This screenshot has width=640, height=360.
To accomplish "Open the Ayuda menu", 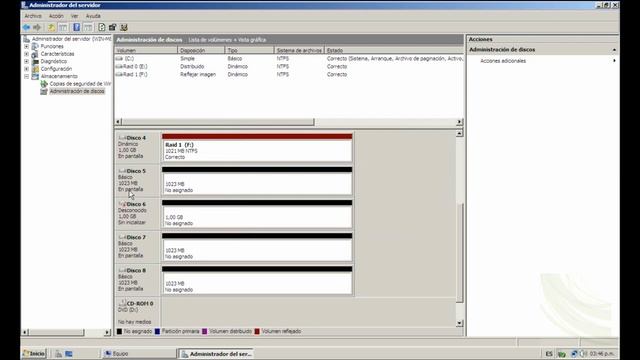I will [x=93, y=16].
